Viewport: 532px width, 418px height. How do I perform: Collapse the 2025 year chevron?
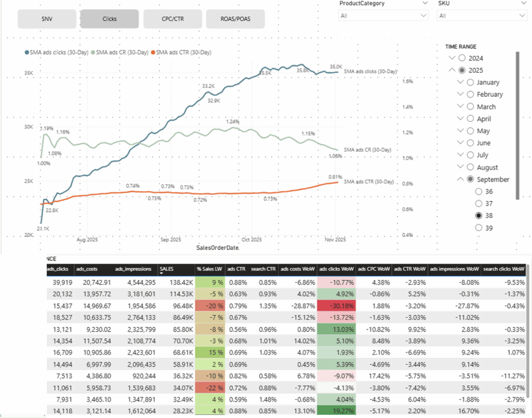point(452,70)
